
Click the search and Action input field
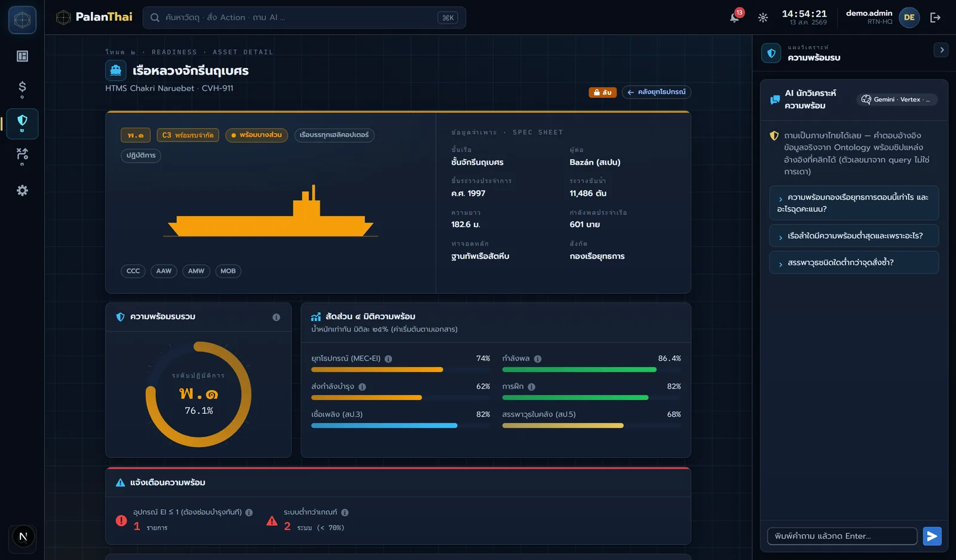coord(304,18)
